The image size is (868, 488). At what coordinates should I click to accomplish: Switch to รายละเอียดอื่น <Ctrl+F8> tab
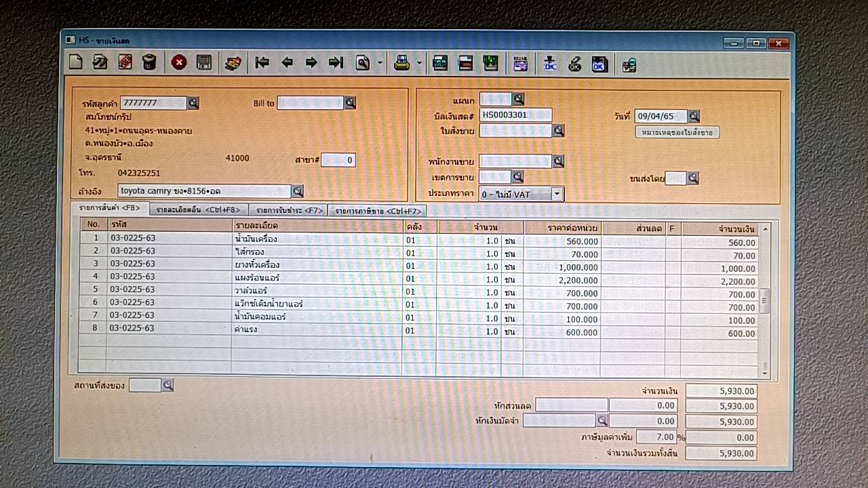pyautogui.click(x=198, y=210)
